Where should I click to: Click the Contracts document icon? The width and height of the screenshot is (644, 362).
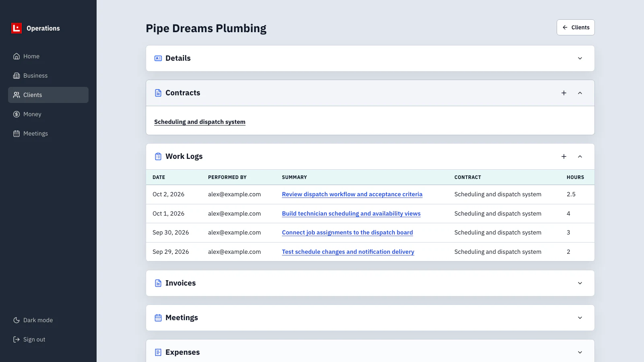point(158,93)
